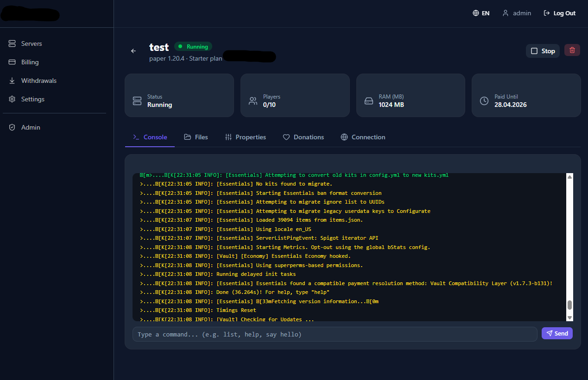This screenshot has height=380, width=588.
Task: Click the Admin shield icon
Action: (x=12, y=127)
